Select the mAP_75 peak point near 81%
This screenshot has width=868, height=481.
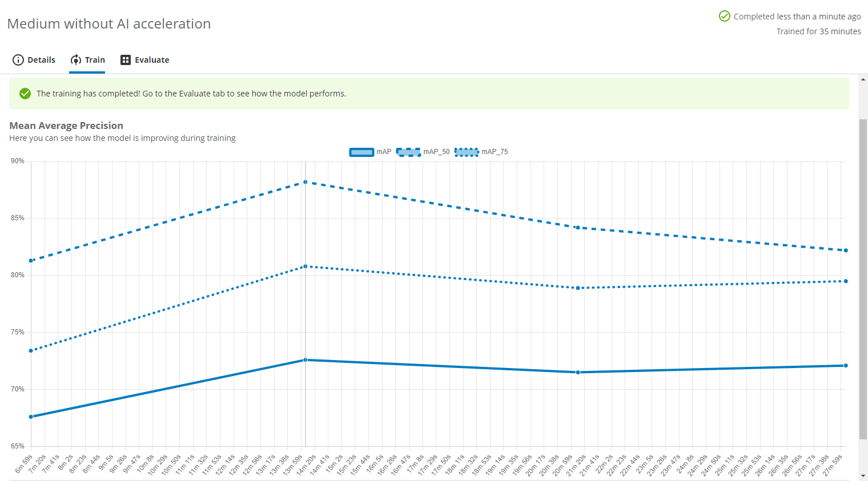(x=306, y=266)
